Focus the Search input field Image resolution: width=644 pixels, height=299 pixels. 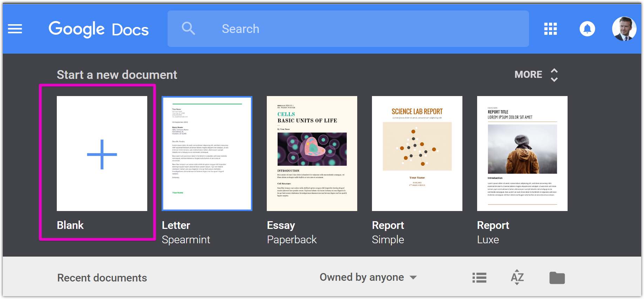(348, 29)
